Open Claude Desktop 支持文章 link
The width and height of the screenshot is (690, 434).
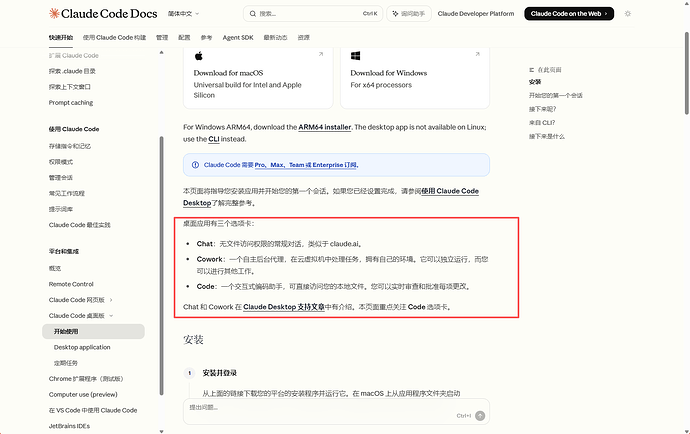tap(284, 307)
